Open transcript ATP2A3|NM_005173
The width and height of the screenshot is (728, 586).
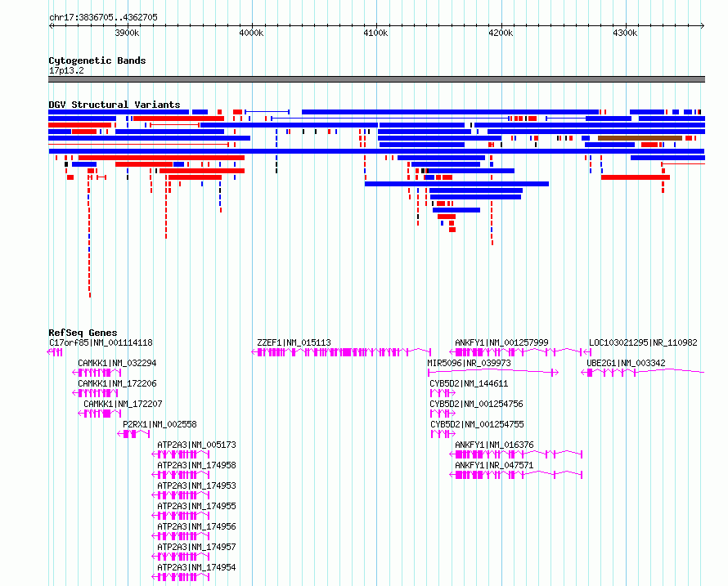pyautogui.click(x=196, y=445)
